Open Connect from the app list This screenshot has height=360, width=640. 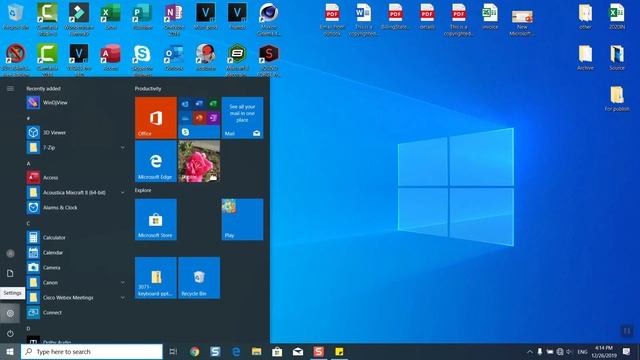point(76,313)
